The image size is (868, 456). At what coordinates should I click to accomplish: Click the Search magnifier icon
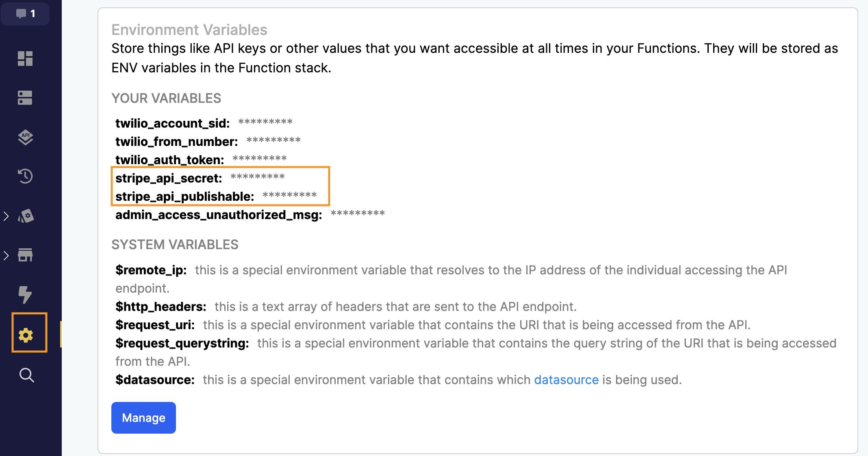click(26, 375)
